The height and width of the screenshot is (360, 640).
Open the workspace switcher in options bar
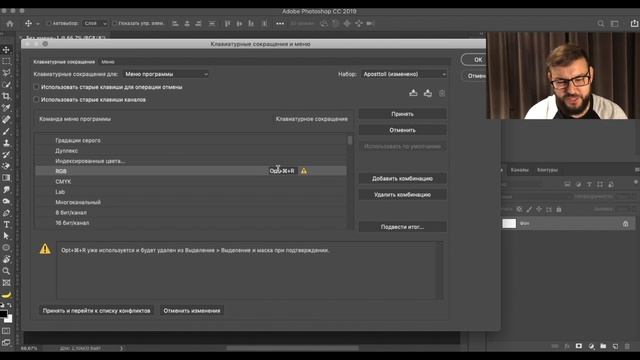click(614, 24)
